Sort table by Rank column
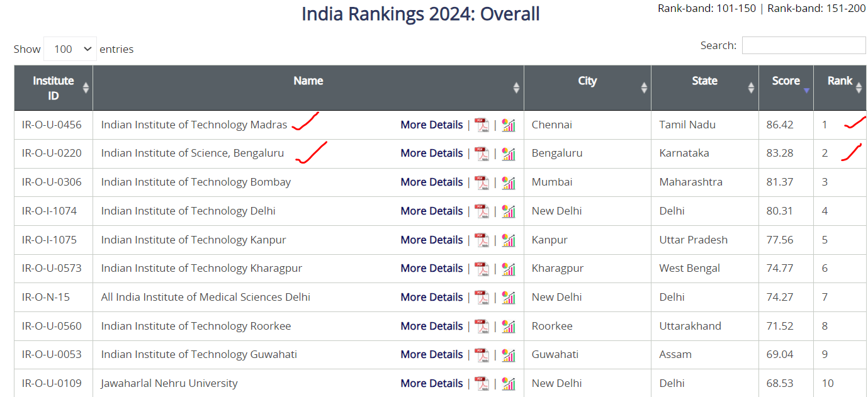 [840, 88]
